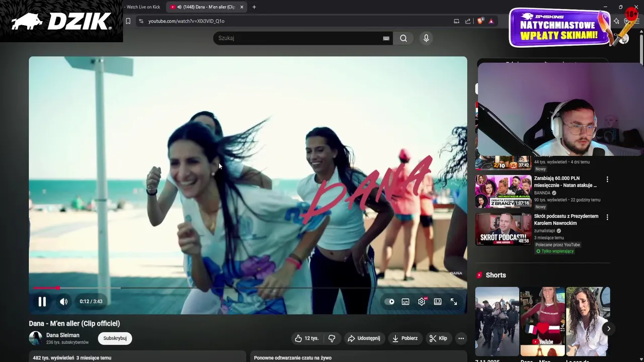
Task: Like the video with thumbs up
Action: [306, 338]
